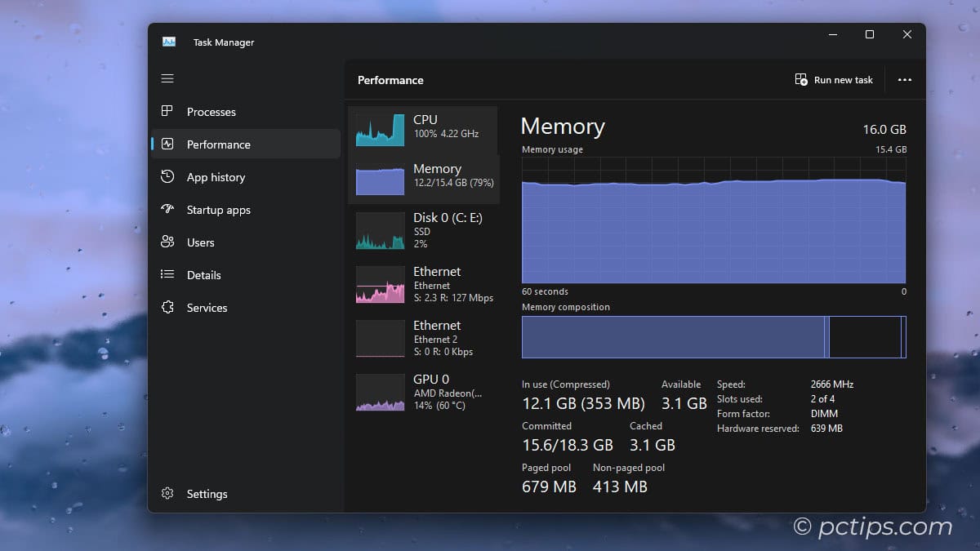Open the See more (...) options menu
980x551 pixels.
(904, 79)
